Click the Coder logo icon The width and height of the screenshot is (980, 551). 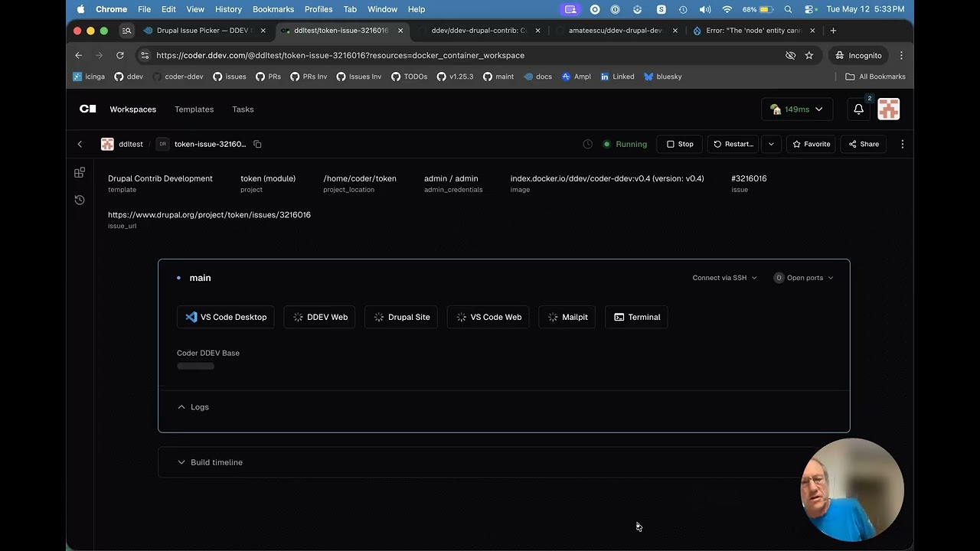coord(88,109)
